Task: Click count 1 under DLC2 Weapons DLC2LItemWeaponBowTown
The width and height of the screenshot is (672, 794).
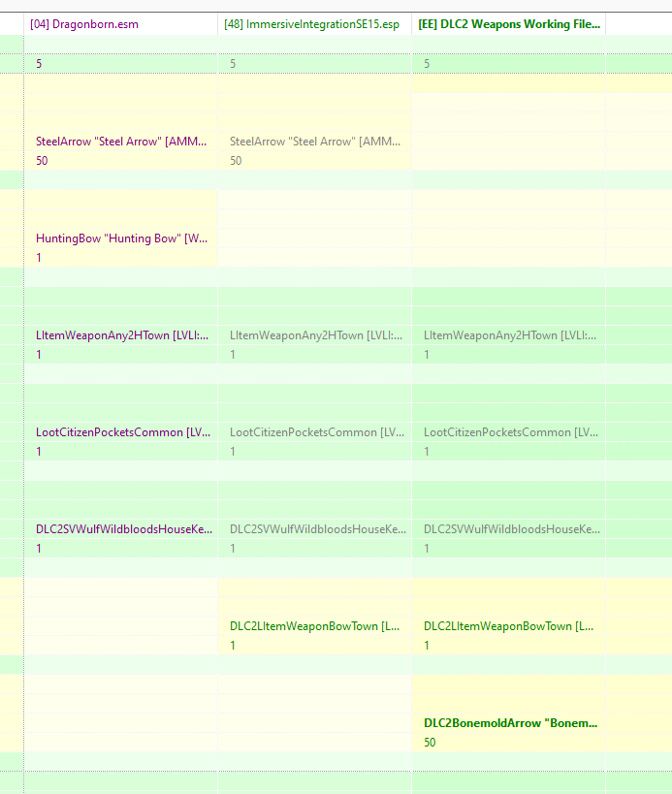Action: 427,646
